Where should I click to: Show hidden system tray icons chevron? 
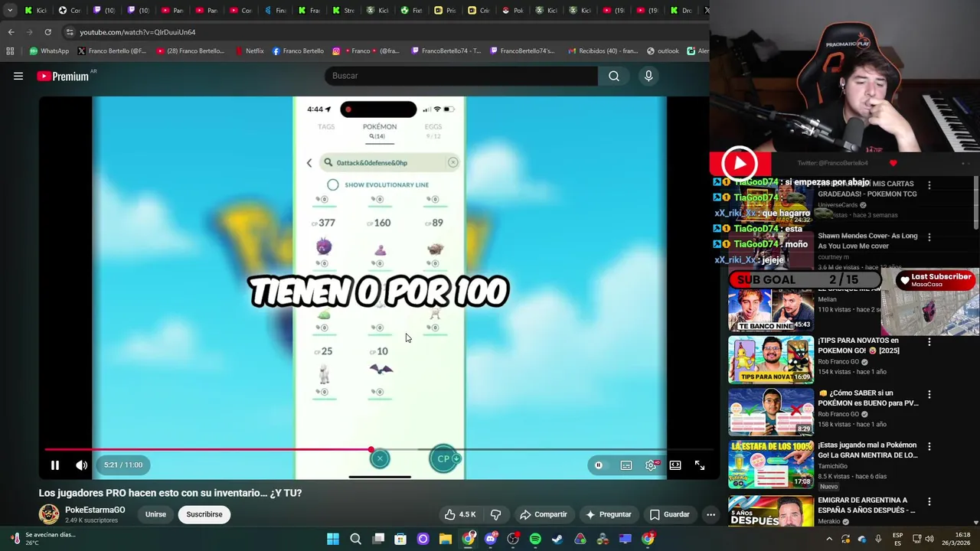pyautogui.click(x=829, y=539)
